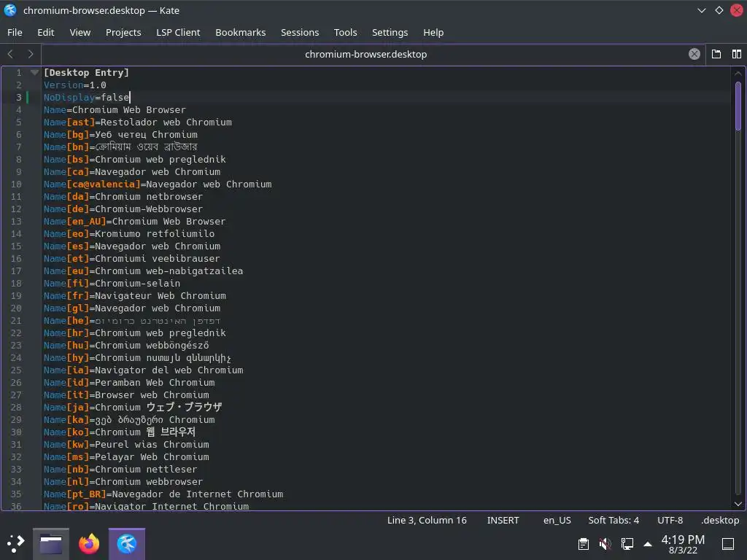
Task: Select the chromium-browser.desktop document tab
Action: point(365,54)
